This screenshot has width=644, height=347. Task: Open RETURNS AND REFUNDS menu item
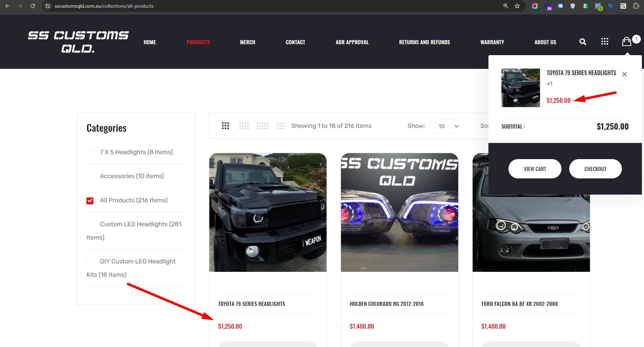point(425,42)
